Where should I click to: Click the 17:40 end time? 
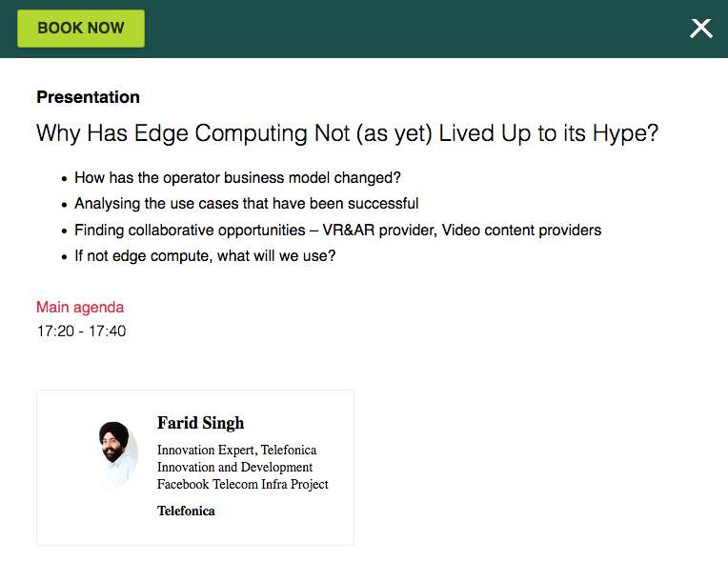tap(108, 331)
